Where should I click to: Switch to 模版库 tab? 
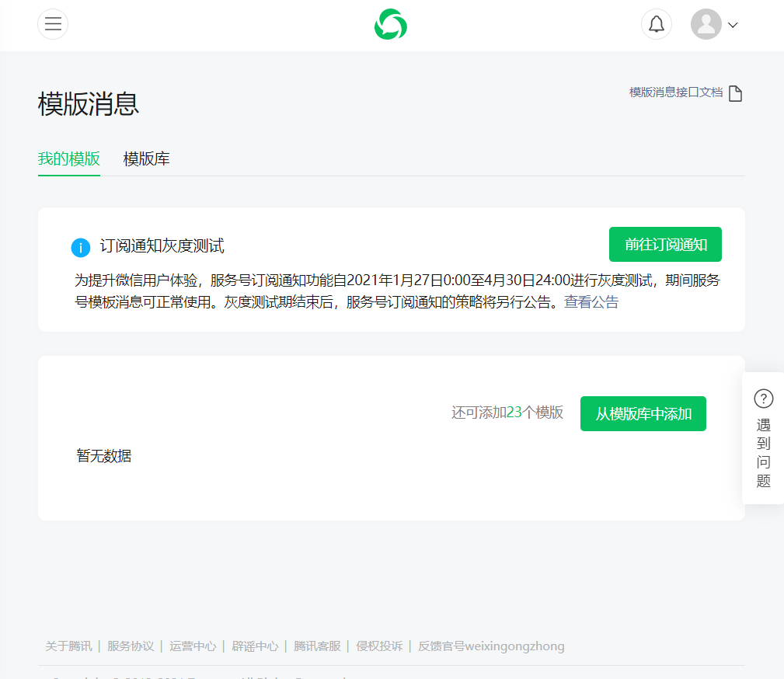click(147, 159)
